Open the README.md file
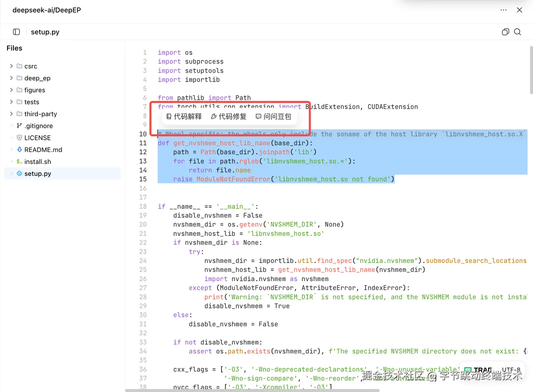 62,150
